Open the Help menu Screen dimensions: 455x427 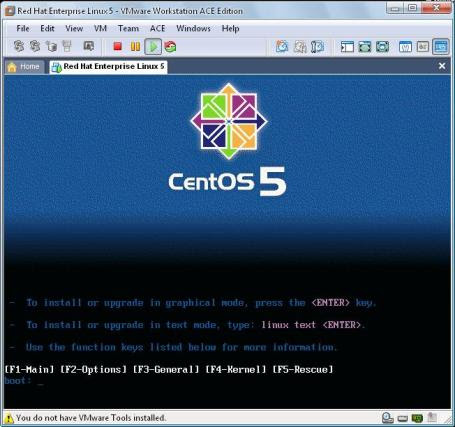pos(230,28)
